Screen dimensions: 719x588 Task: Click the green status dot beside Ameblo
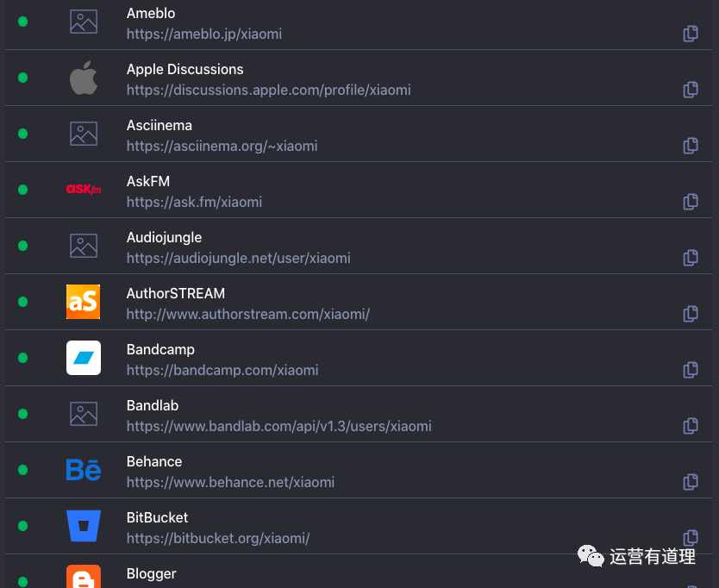22,22
